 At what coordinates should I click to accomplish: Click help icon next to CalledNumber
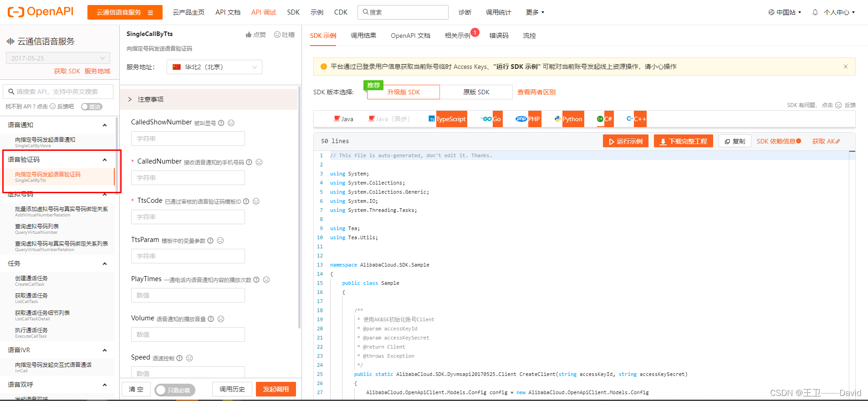pos(249,162)
